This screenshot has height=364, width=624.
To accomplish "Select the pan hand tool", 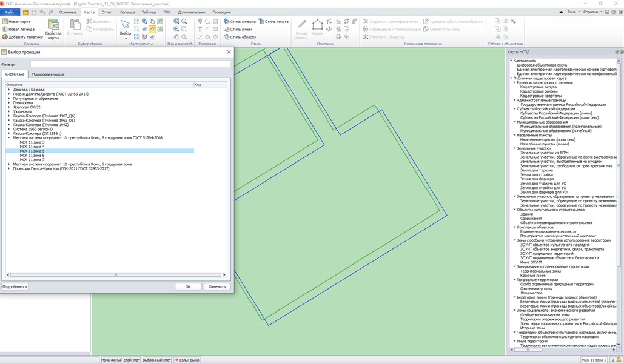I will coord(176,37).
